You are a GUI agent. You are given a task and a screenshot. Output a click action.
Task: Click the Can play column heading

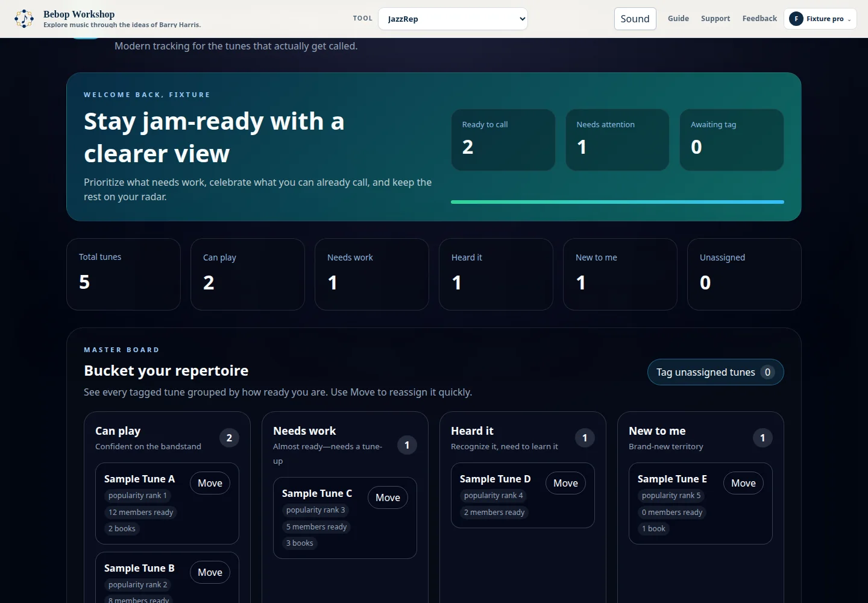[118, 431]
